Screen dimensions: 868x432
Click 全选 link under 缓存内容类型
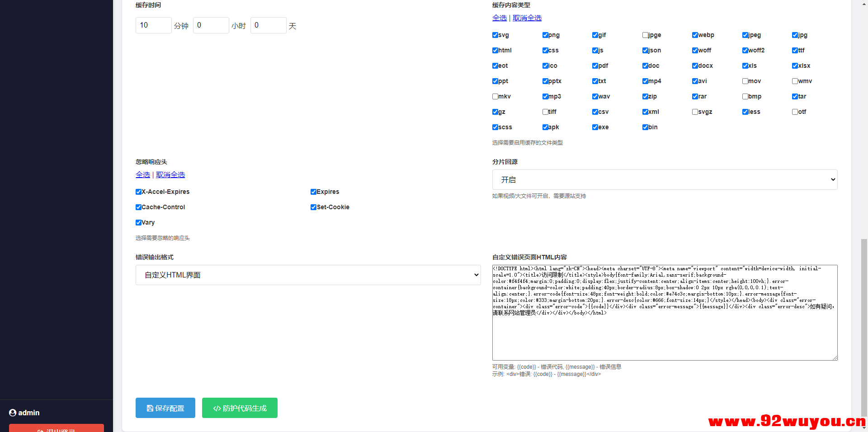[x=499, y=18]
